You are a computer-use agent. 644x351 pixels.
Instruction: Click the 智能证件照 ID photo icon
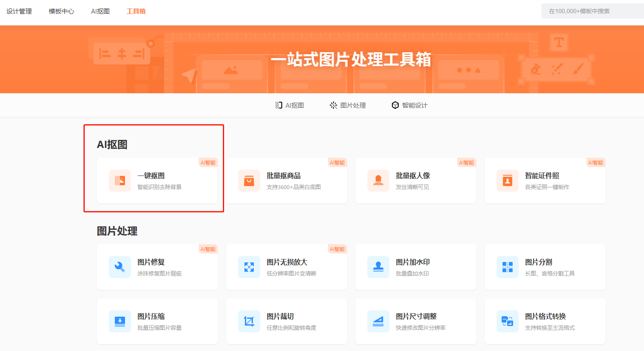(x=508, y=181)
